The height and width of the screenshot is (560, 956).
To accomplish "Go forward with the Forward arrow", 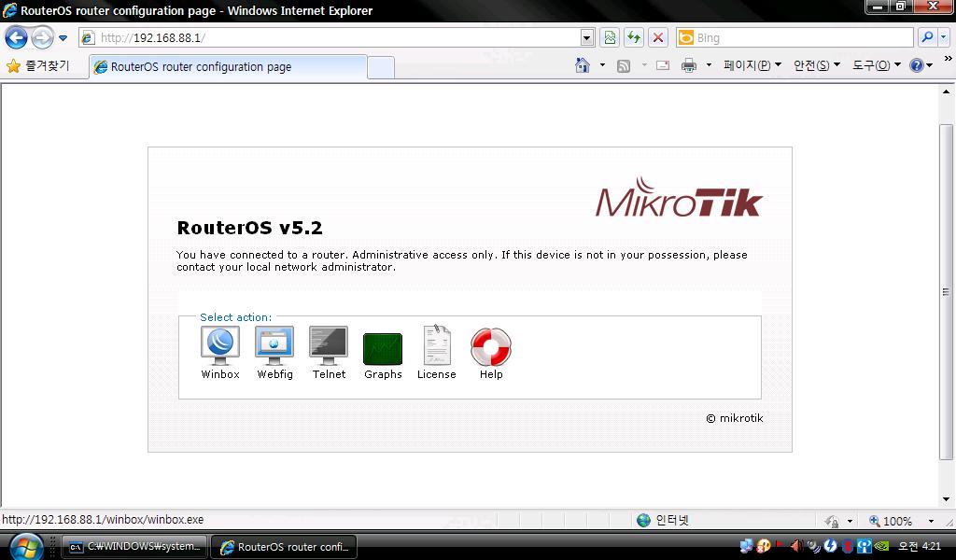I will pos(42,37).
